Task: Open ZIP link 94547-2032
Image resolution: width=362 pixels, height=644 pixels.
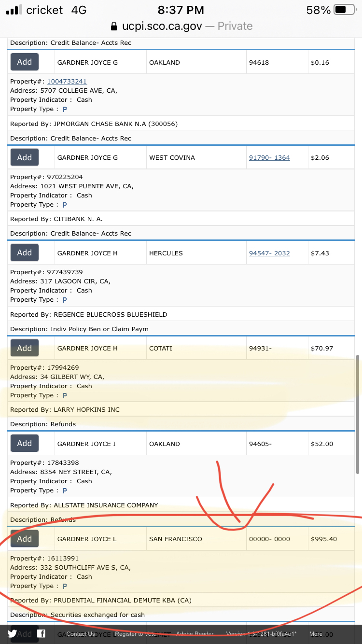Action: pos(269,253)
